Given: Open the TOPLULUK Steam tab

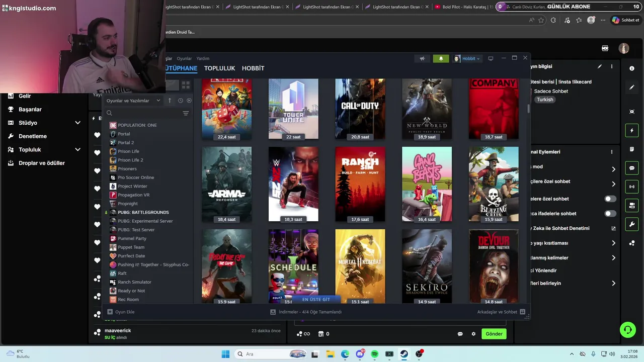Looking at the screenshot, I should tap(219, 68).
